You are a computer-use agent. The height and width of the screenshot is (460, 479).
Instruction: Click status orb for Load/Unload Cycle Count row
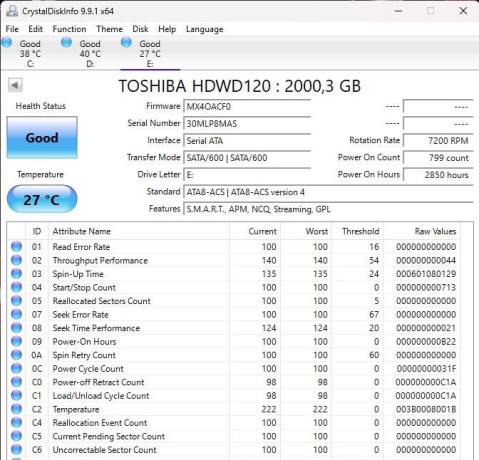coord(16,395)
